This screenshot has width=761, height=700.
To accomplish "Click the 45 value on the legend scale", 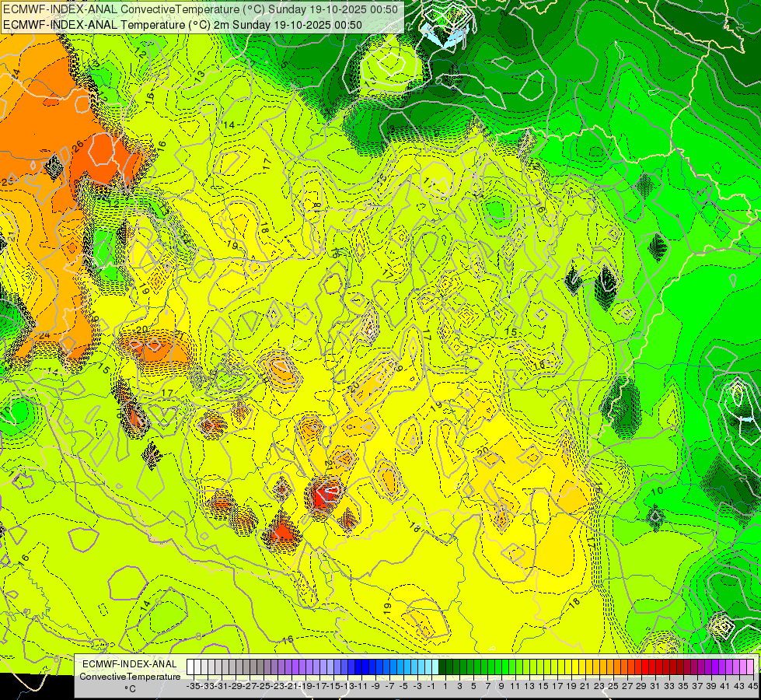I will tap(752, 687).
